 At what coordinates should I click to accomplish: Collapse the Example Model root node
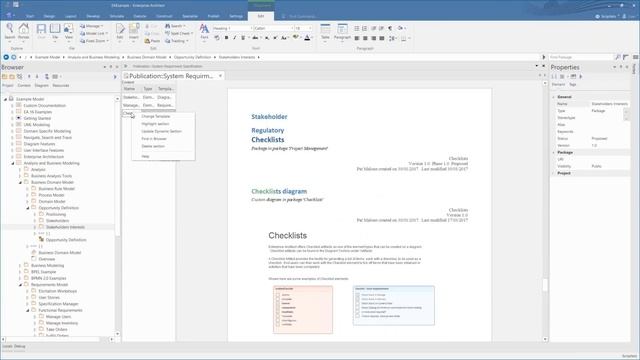click(5, 99)
